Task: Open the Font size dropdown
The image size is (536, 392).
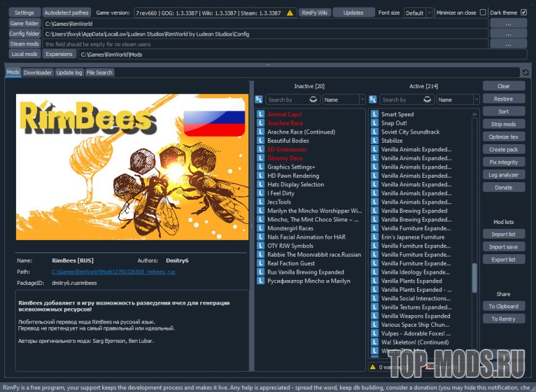Action: pyautogui.click(x=418, y=13)
